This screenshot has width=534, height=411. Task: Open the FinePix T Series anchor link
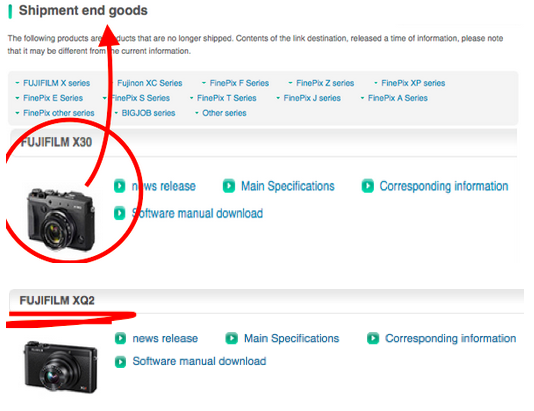coord(226,98)
